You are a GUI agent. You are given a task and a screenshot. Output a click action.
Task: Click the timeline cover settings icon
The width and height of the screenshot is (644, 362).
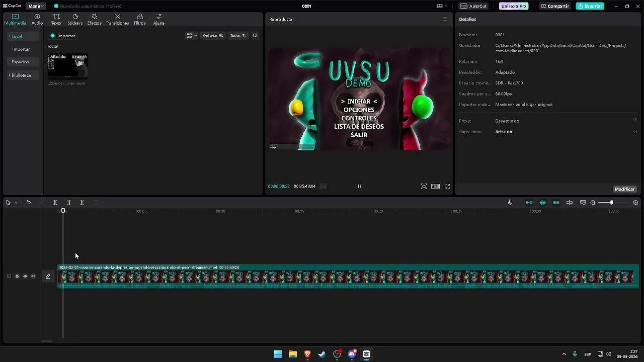pyautogui.click(x=583, y=203)
